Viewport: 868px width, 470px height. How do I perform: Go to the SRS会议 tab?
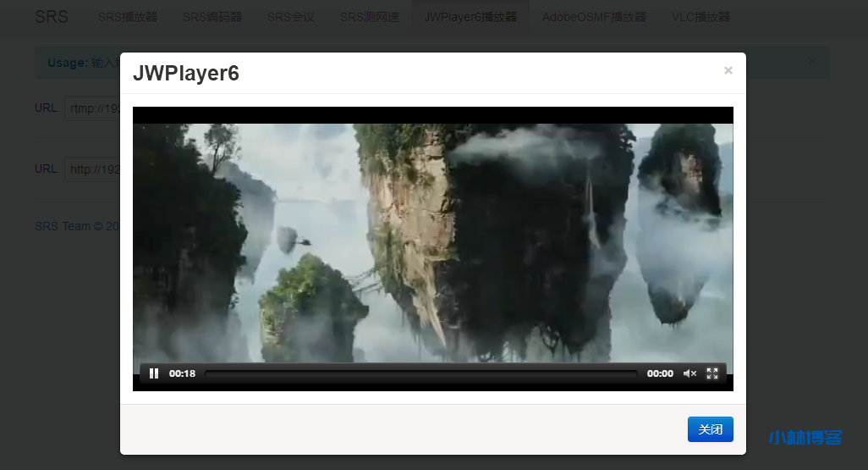tap(291, 17)
